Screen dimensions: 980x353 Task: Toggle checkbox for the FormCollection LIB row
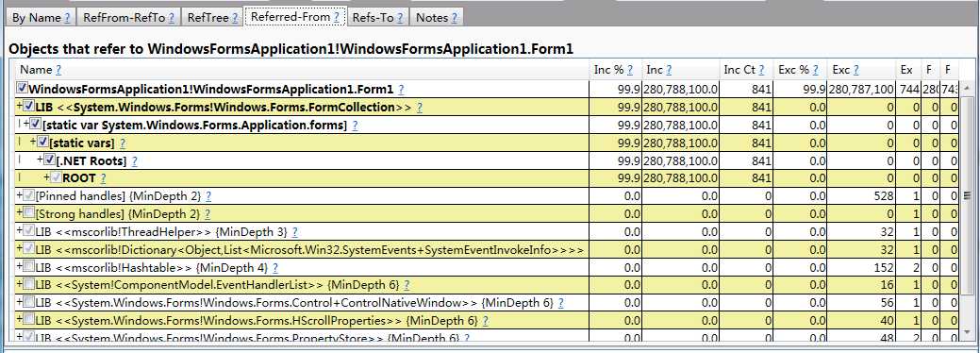point(28,107)
